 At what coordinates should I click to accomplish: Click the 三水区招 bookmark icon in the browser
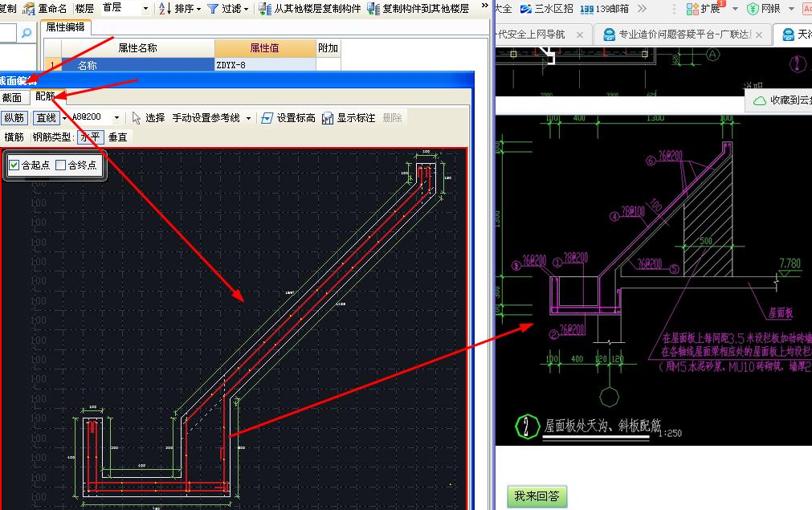coord(526,8)
